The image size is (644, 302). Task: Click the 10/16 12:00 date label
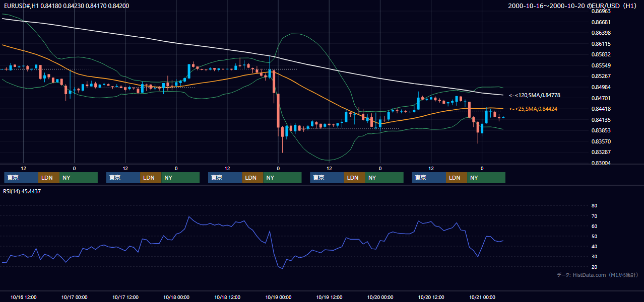pyautogui.click(x=23, y=297)
